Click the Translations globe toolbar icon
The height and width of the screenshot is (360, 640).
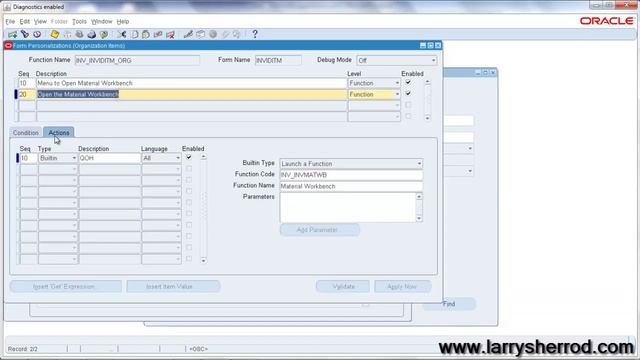pos(213,34)
